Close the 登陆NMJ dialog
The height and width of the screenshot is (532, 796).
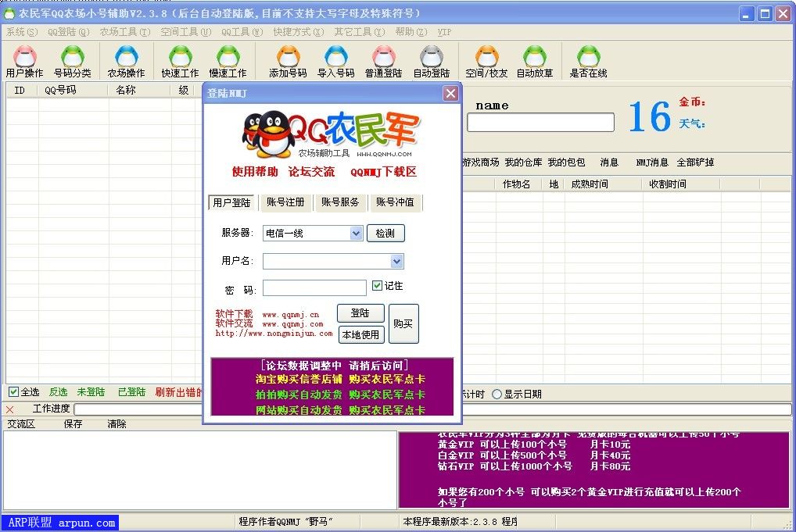(x=450, y=93)
